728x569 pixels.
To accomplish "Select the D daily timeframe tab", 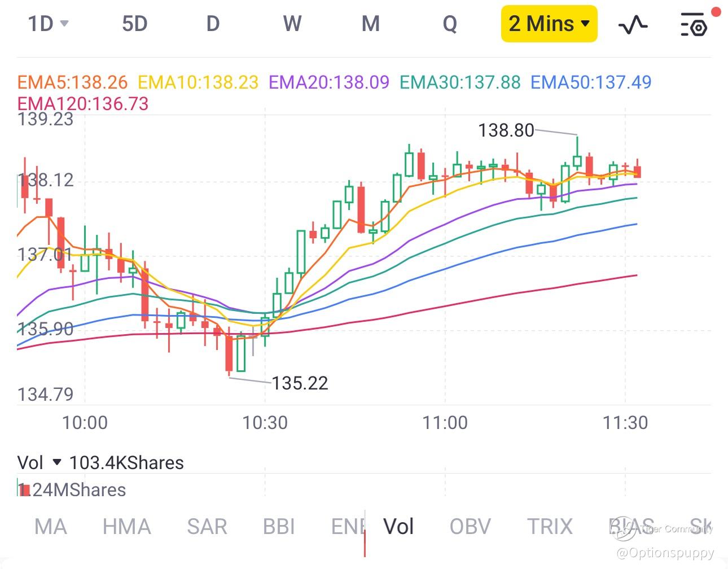I will pyautogui.click(x=213, y=24).
